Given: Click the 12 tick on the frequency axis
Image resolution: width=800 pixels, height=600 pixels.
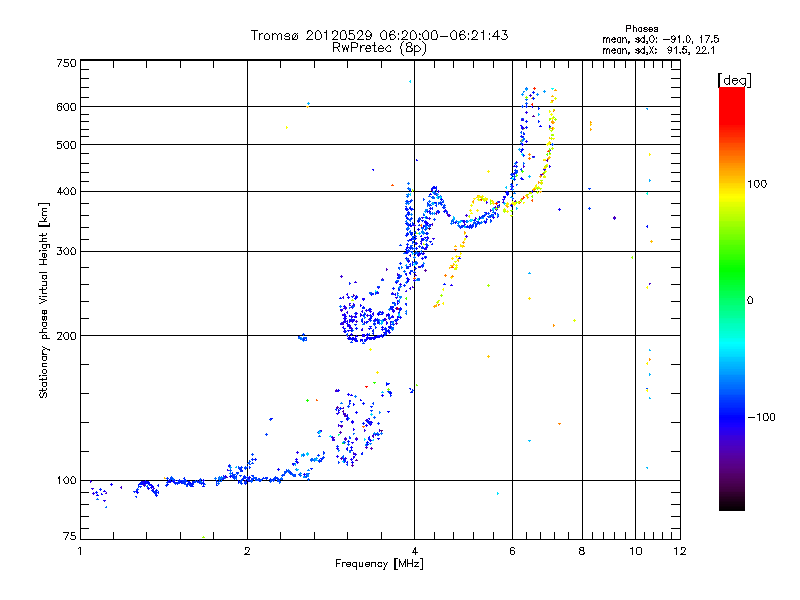Looking at the screenshot, I should point(679,552).
